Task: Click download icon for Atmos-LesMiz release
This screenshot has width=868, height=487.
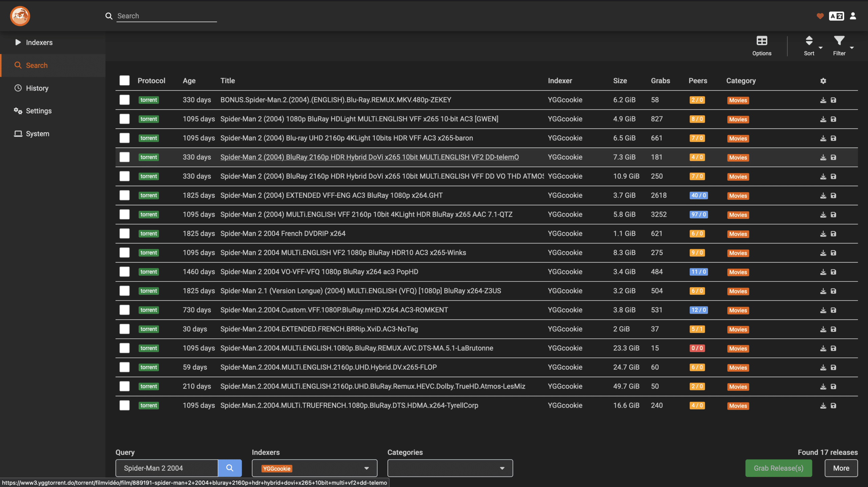Action: (823, 387)
